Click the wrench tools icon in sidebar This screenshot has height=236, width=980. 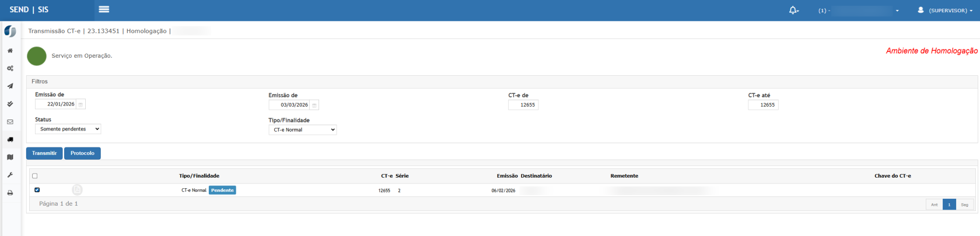pyautogui.click(x=10, y=175)
